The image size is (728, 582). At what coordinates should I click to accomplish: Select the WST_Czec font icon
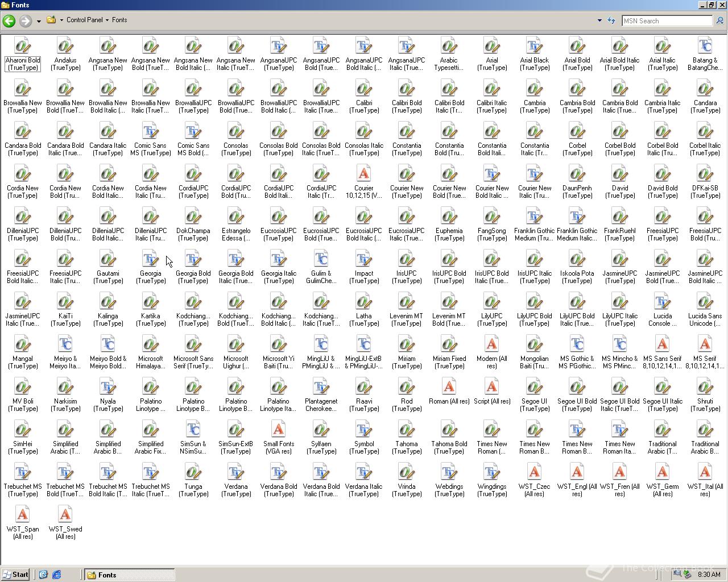pyautogui.click(x=535, y=472)
